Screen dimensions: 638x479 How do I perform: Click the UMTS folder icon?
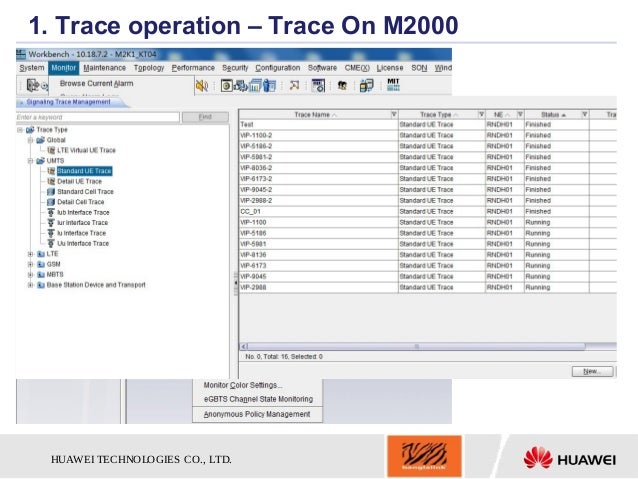pyautogui.click(x=40, y=161)
